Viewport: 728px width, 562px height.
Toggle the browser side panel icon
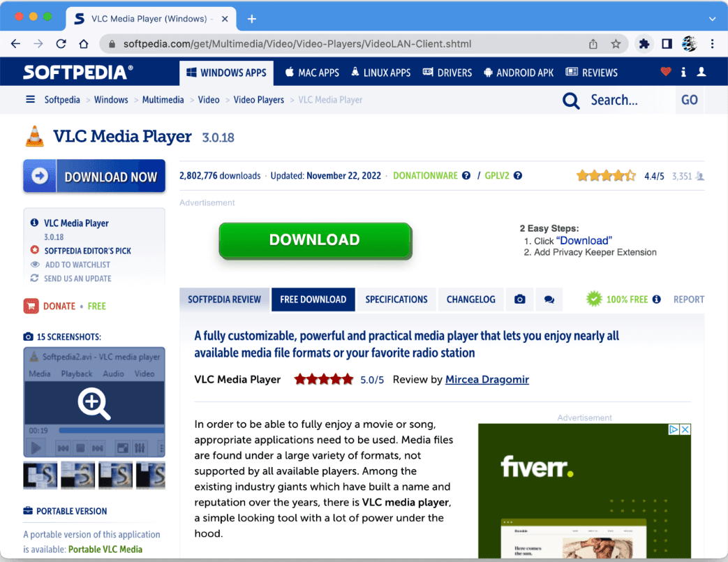[x=667, y=44]
